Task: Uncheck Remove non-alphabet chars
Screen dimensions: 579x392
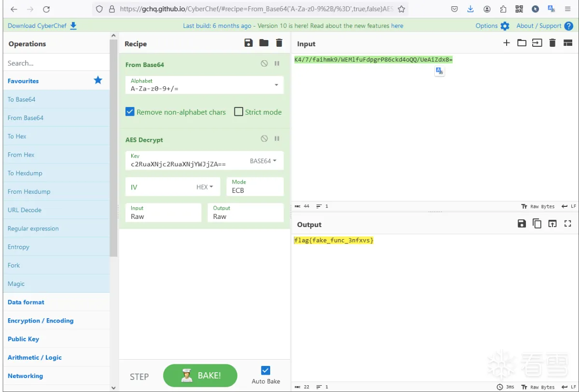Action: pos(130,112)
